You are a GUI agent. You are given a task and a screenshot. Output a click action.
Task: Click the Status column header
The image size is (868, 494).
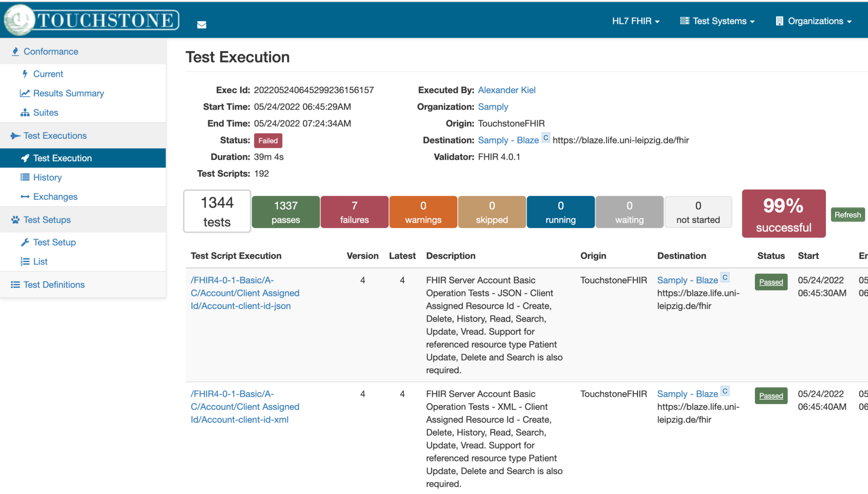click(771, 256)
